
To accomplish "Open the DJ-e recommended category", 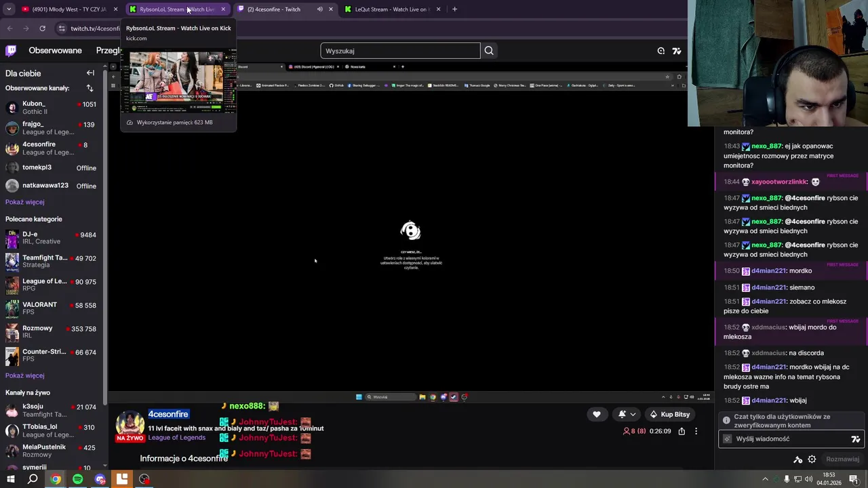I will point(52,238).
